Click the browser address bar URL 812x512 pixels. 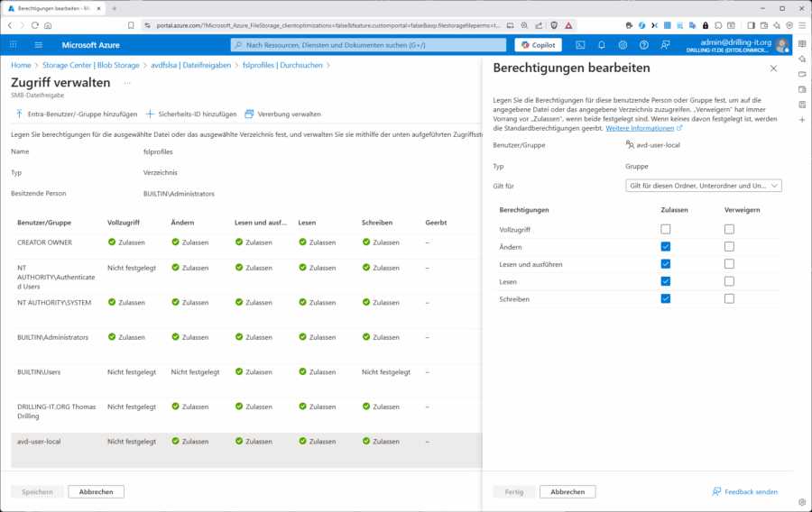click(328, 25)
